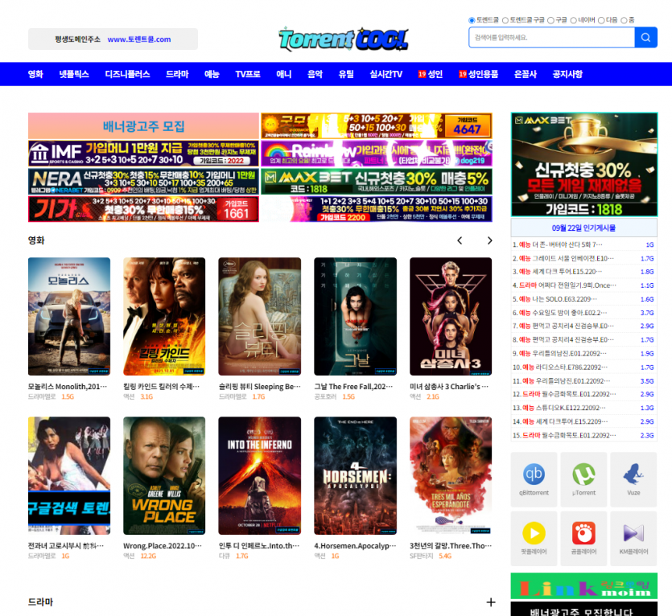Show next movies with right chevron
672x616 pixels.
click(489, 240)
